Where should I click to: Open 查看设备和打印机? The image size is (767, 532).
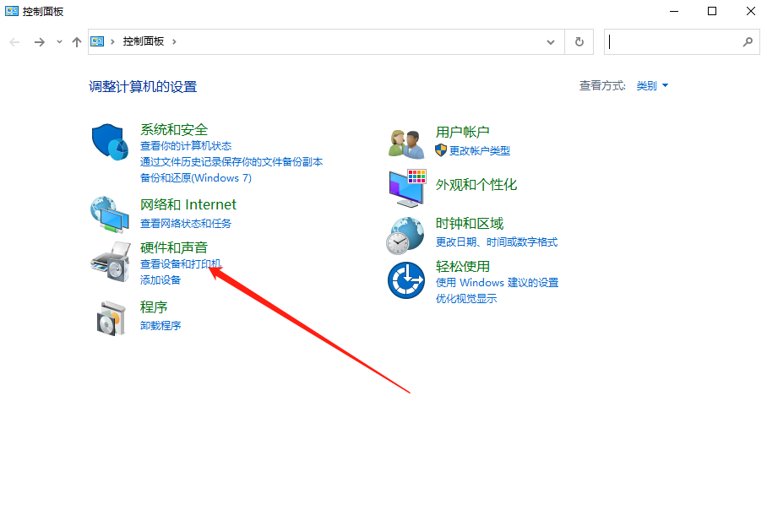click(181, 263)
